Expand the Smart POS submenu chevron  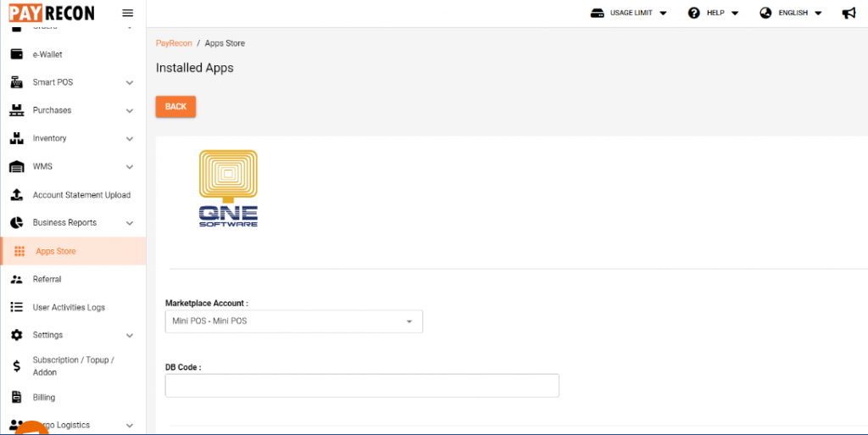tap(130, 83)
